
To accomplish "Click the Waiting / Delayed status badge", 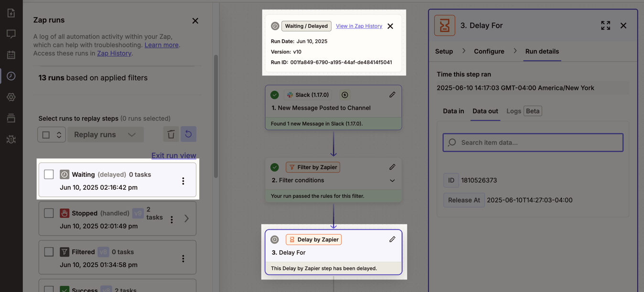I will [306, 26].
